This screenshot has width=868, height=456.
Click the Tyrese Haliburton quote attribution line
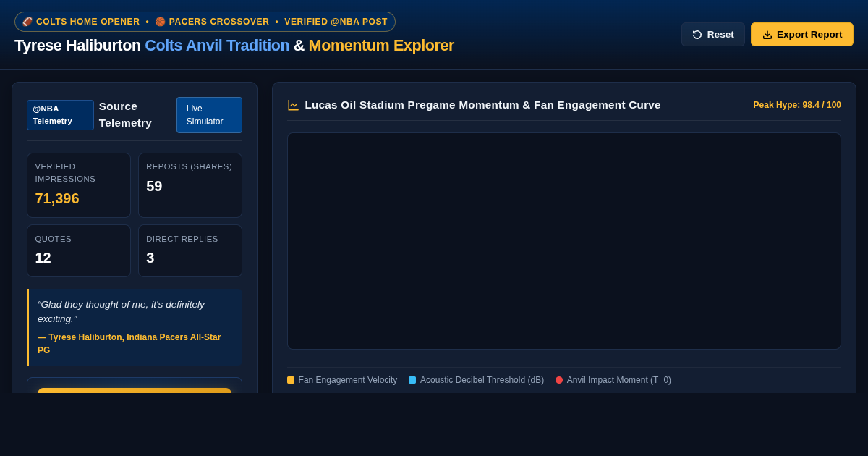click(x=129, y=344)
